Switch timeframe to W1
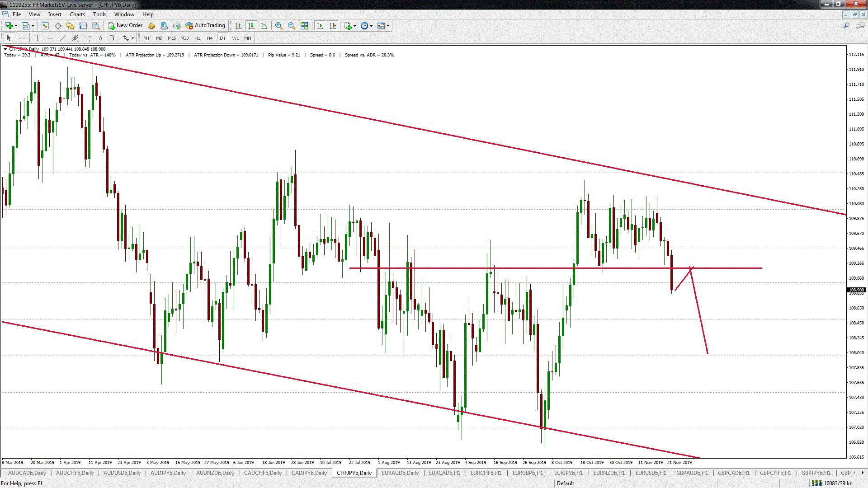Screen dimensions: 868x488 (x=236, y=38)
